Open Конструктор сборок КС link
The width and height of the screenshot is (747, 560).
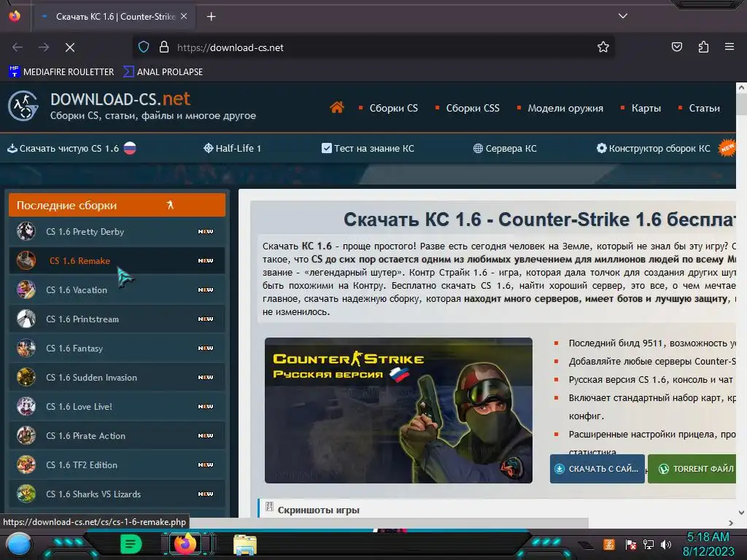tap(653, 148)
